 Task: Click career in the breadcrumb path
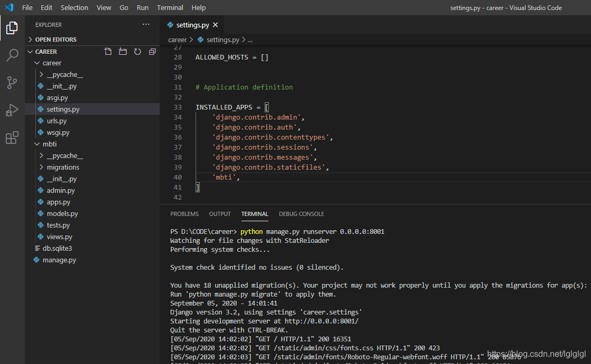pos(177,40)
